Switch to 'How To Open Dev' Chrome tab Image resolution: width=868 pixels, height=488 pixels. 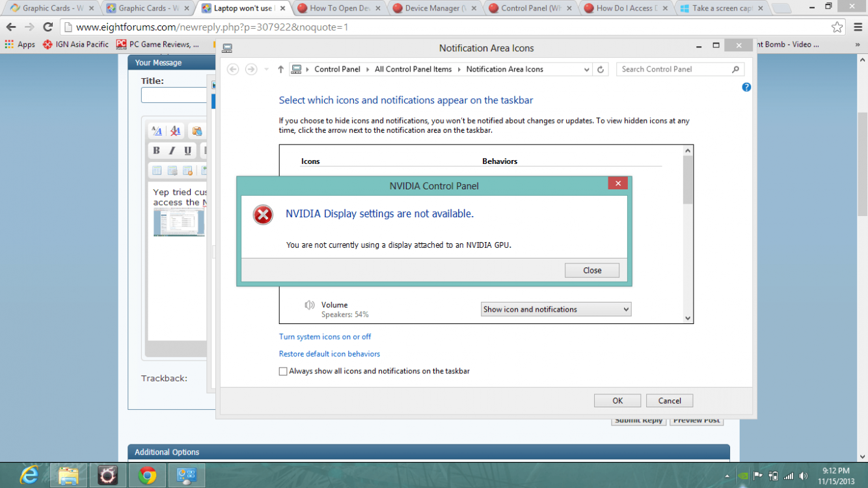[x=339, y=8]
